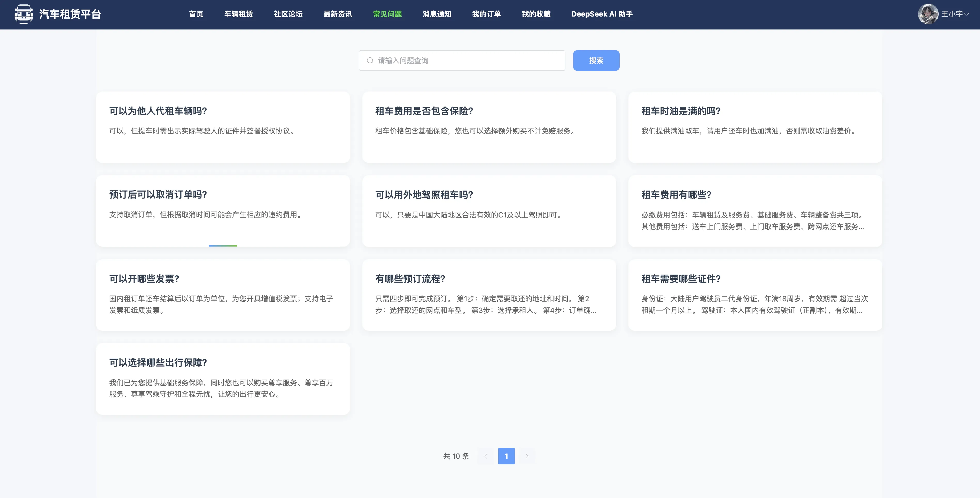Image resolution: width=980 pixels, height=498 pixels.
Task: Expand the 王小宇 user dropdown
Action: pos(955,14)
